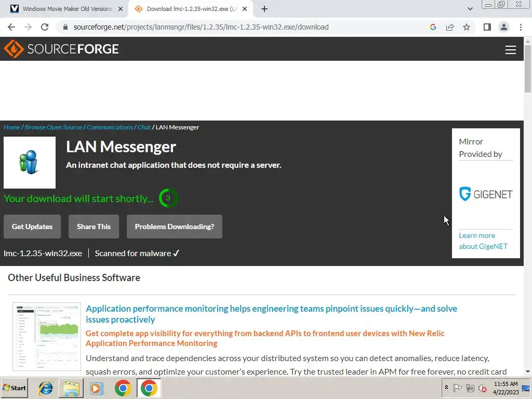
Task: Open Action Center flag icon
Action: pos(457,388)
